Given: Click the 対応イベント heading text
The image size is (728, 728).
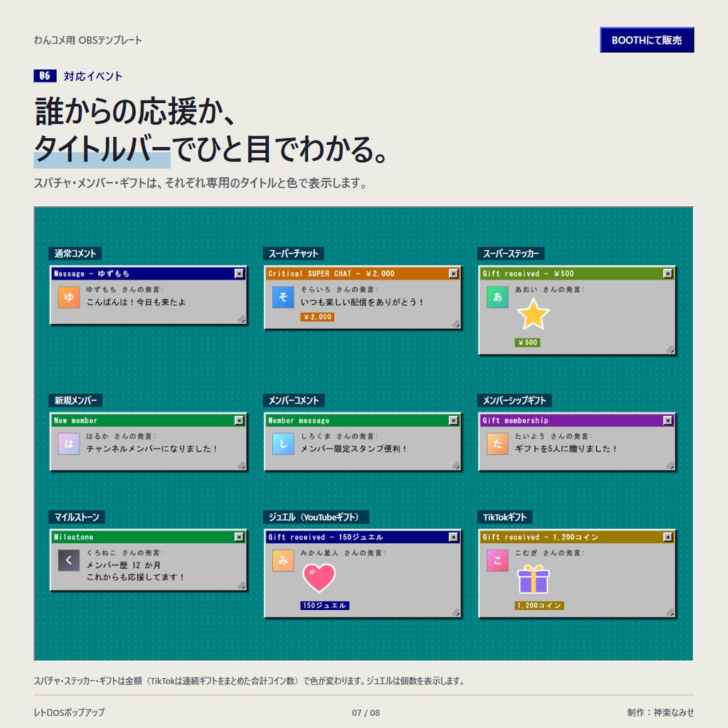Looking at the screenshot, I should pos(93,76).
